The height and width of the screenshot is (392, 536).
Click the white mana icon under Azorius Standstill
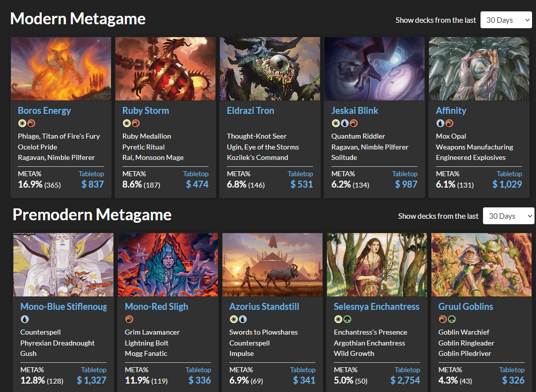234,319
